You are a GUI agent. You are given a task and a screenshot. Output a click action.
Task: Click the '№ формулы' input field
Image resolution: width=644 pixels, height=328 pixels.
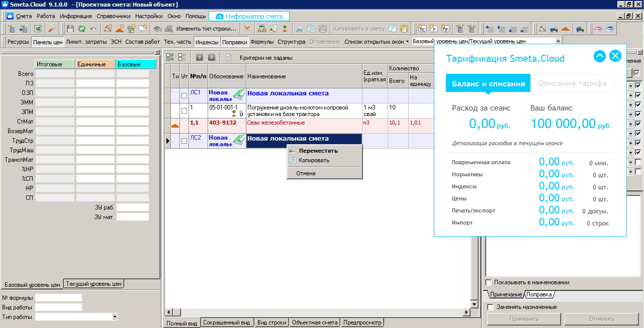pyautogui.click(x=58, y=298)
